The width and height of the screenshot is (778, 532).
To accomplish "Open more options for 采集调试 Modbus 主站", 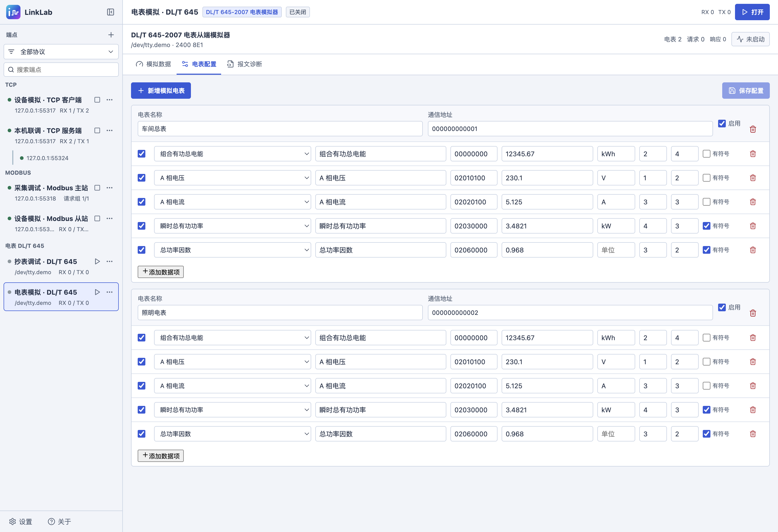I will pos(110,188).
